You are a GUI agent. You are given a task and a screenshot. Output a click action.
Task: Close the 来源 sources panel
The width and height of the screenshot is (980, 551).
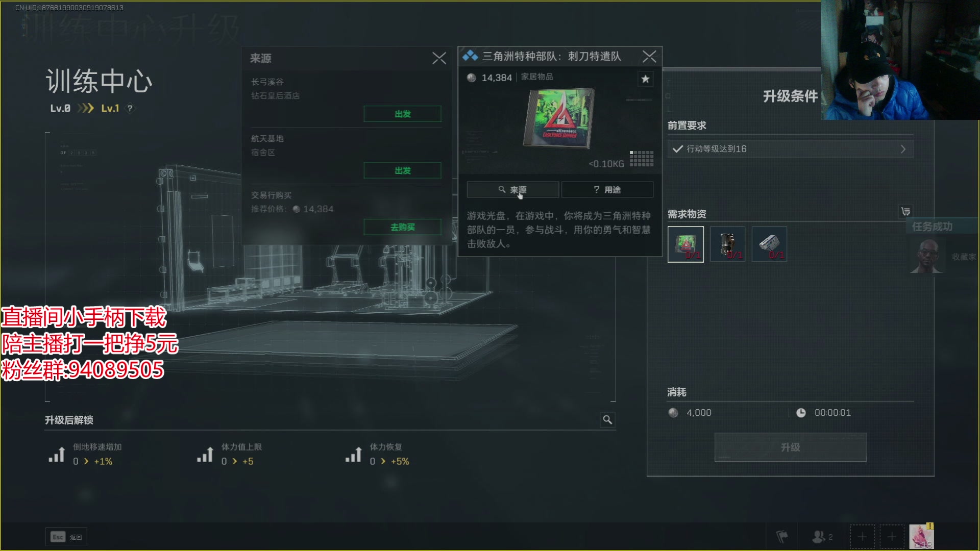coord(439,58)
